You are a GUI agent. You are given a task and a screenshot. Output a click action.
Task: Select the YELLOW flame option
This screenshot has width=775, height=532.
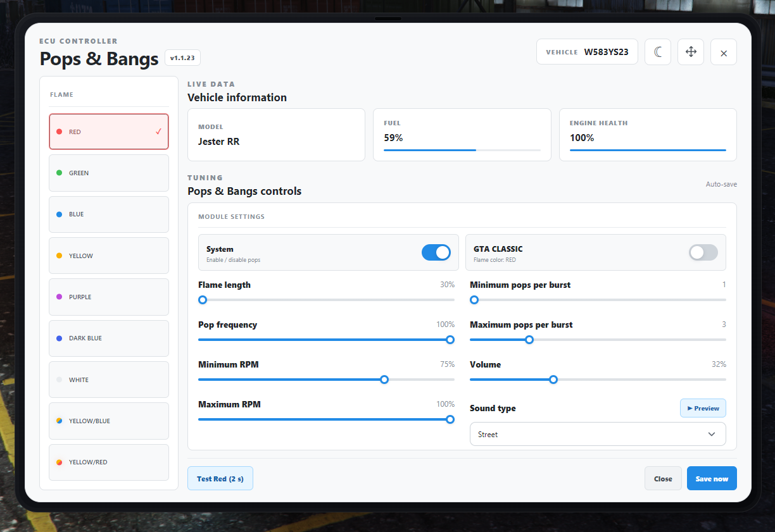point(109,256)
